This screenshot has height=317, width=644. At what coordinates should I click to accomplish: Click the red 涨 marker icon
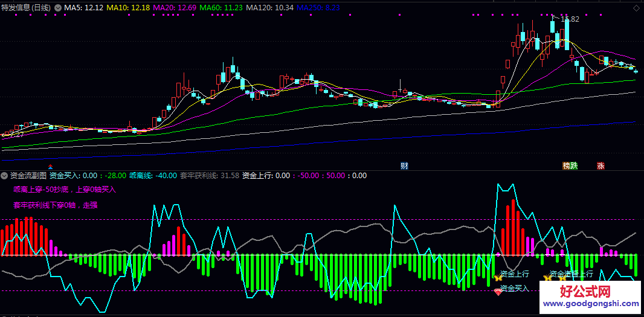tap(601, 165)
